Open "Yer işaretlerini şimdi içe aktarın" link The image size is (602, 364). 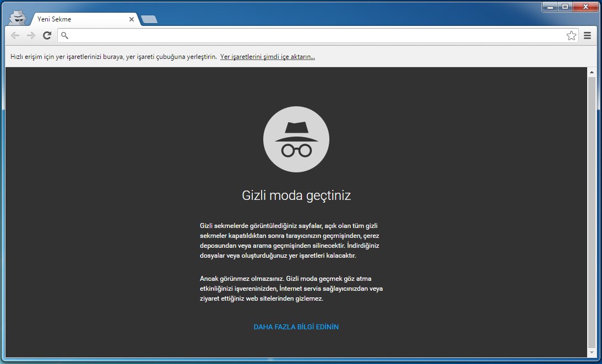tap(267, 57)
